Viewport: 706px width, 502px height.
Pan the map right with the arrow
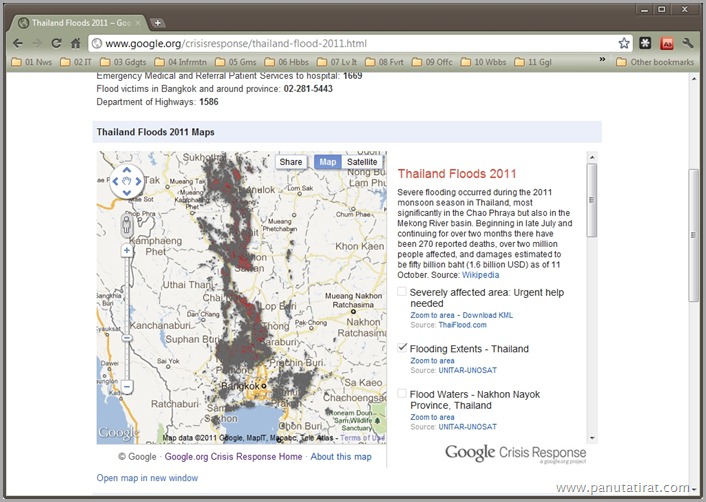click(138, 181)
